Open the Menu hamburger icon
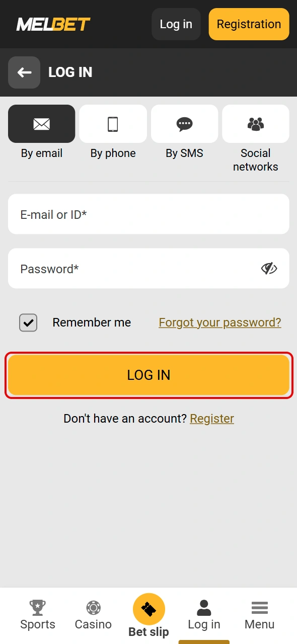The image size is (297, 644). coord(259,607)
